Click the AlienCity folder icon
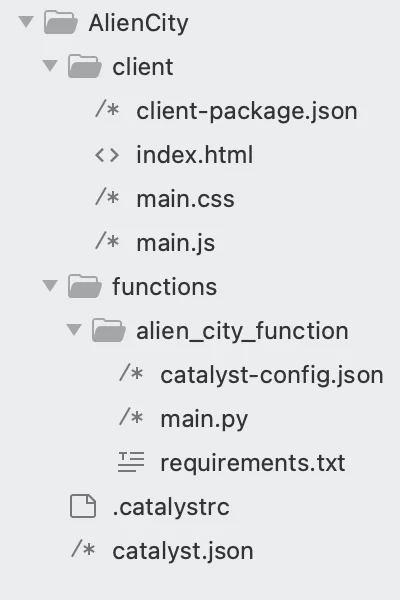The image size is (400, 600). 60,23
